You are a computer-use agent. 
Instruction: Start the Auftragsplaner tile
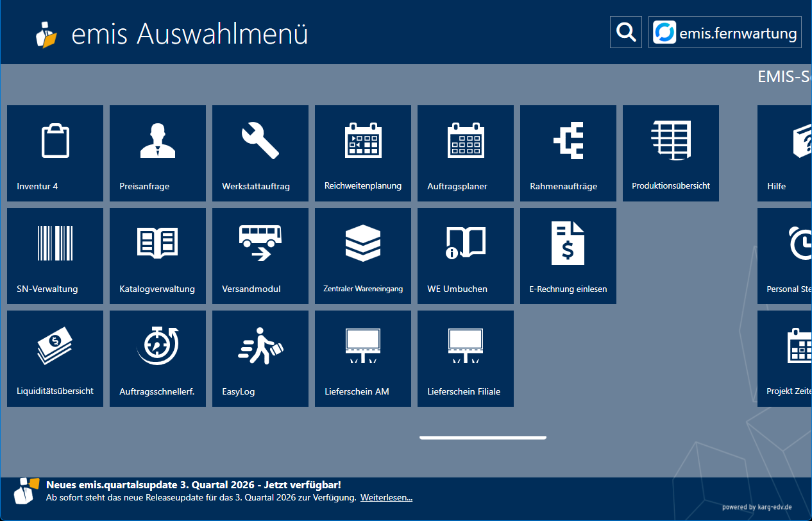coord(466,153)
